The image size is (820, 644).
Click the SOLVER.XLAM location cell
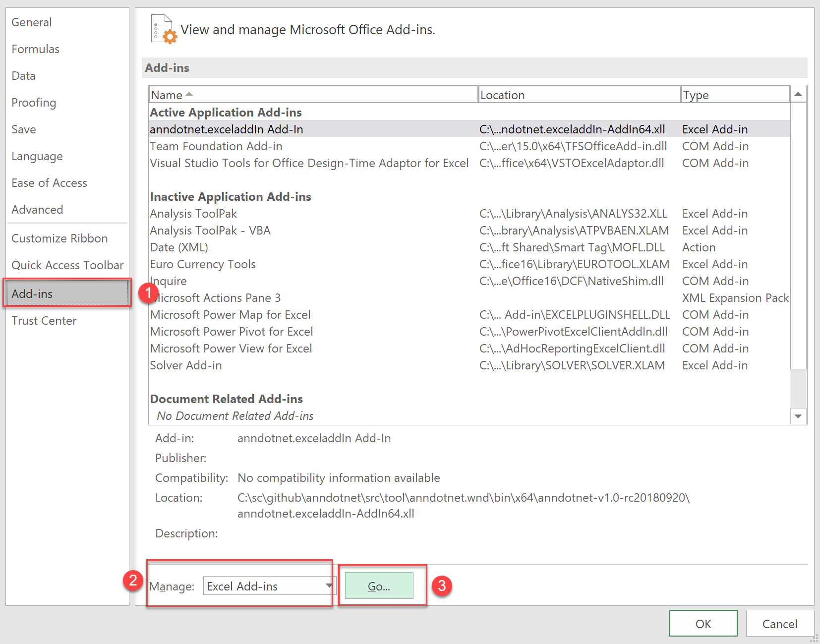[572, 365]
